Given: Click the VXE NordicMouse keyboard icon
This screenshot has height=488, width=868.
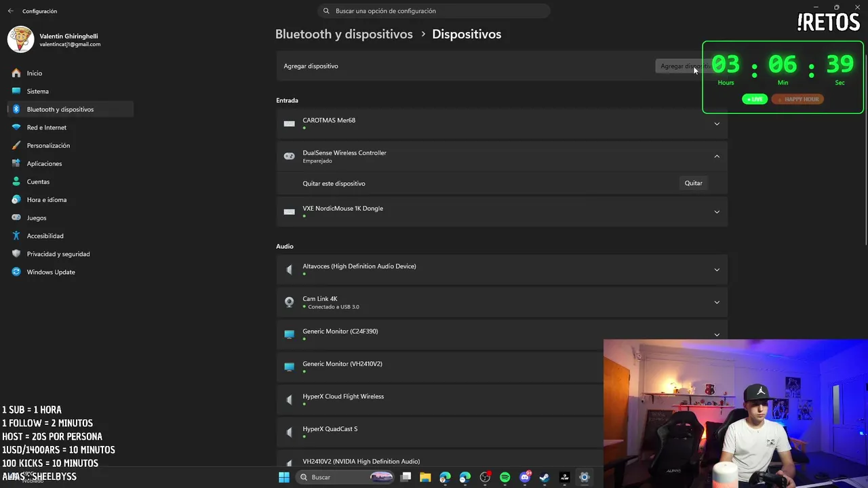Looking at the screenshot, I should pyautogui.click(x=290, y=211).
